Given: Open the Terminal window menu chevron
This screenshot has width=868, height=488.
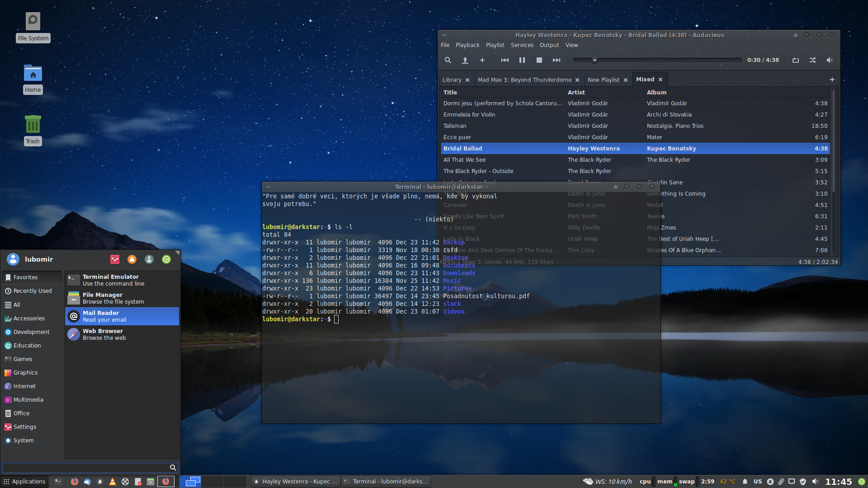Looking at the screenshot, I should pos(269,187).
